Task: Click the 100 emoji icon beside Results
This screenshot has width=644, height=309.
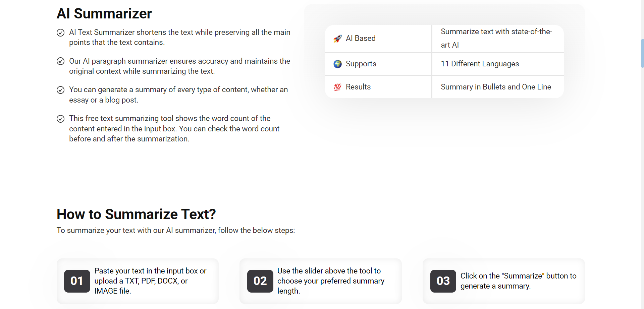Action: [x=337, y=87]
